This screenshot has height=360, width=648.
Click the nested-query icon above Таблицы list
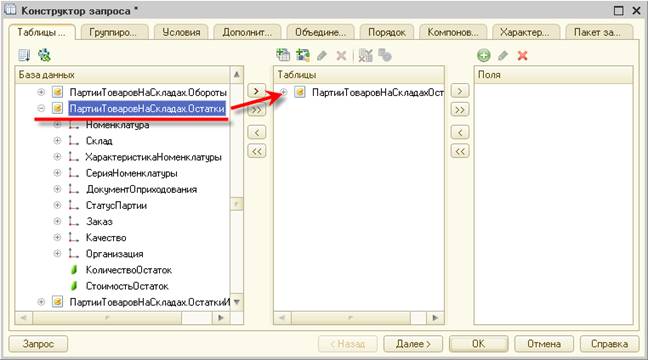303,55
